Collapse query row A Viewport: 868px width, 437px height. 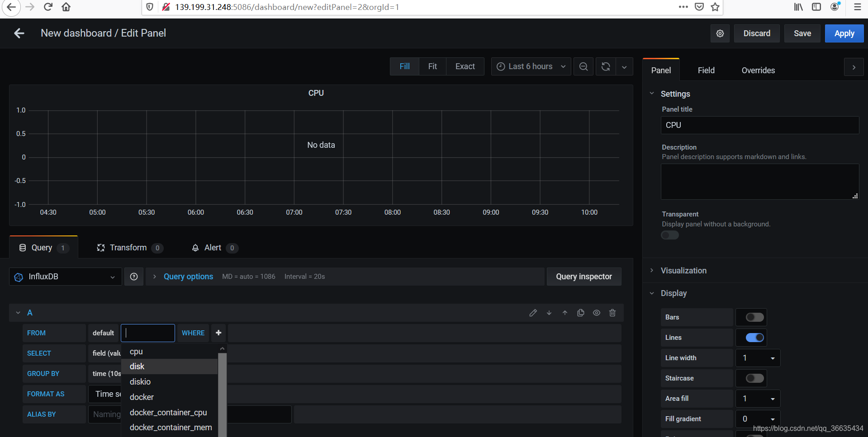coord(18,313)
